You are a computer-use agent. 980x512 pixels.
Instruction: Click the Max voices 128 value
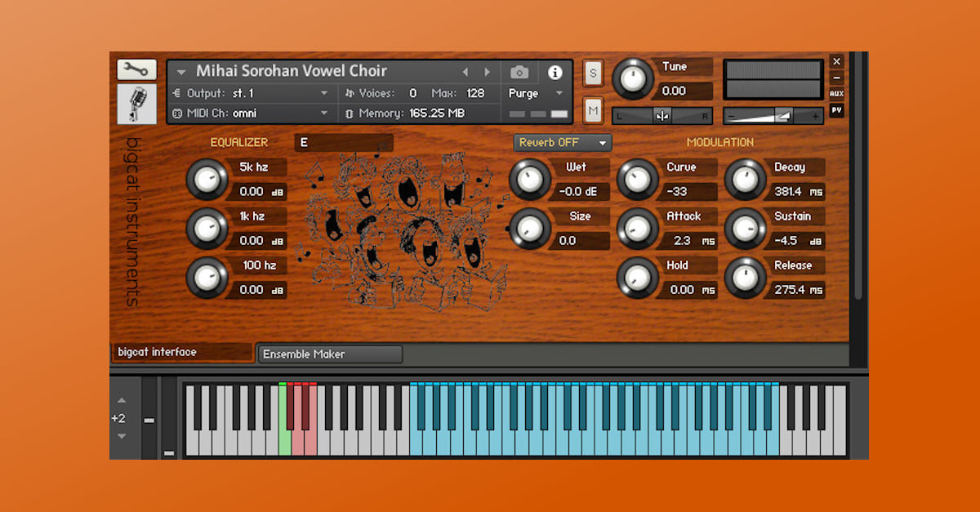pos(475,93)
